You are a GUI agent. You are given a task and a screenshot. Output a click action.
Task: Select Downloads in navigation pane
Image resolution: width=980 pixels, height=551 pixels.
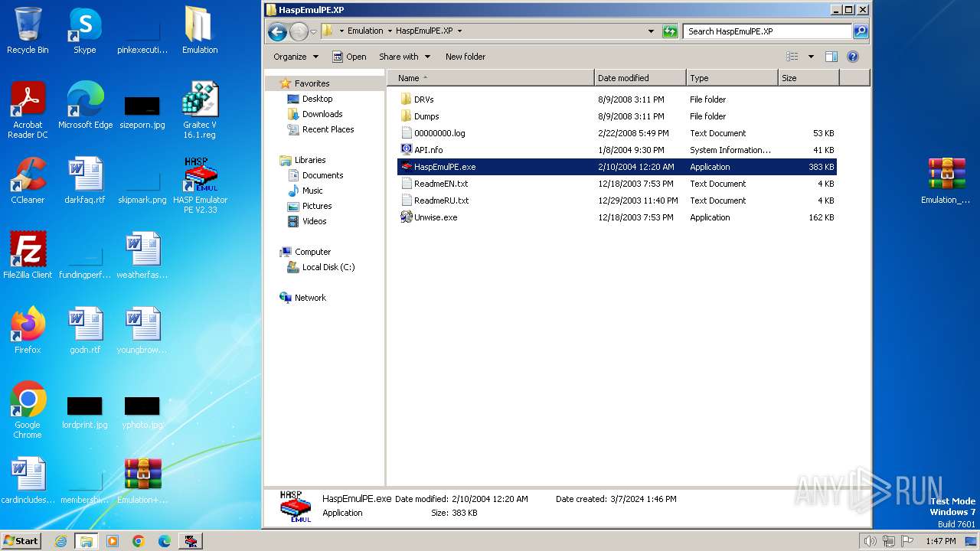point(322,114)
